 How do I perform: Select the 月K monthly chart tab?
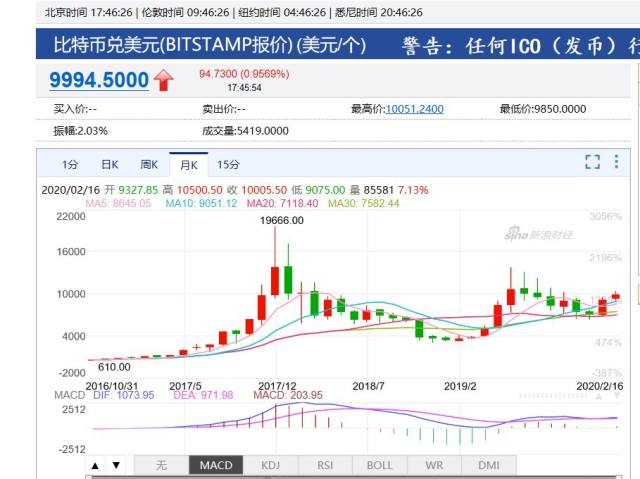coord(188,164)
